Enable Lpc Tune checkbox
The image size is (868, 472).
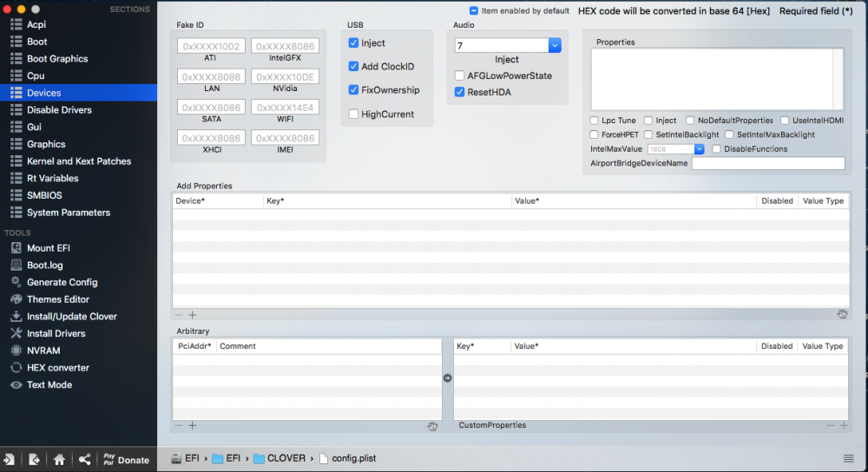(x=594, y=120)
